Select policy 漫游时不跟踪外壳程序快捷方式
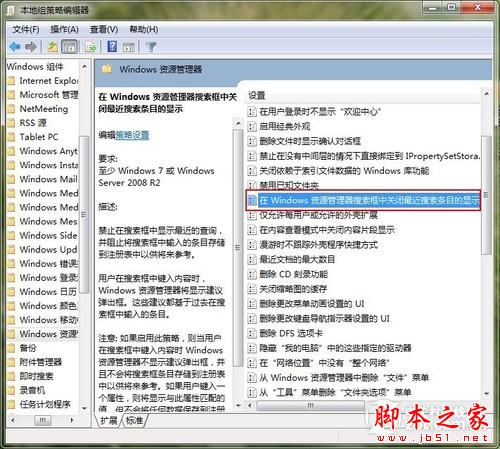500x449 pixels. 318,245
